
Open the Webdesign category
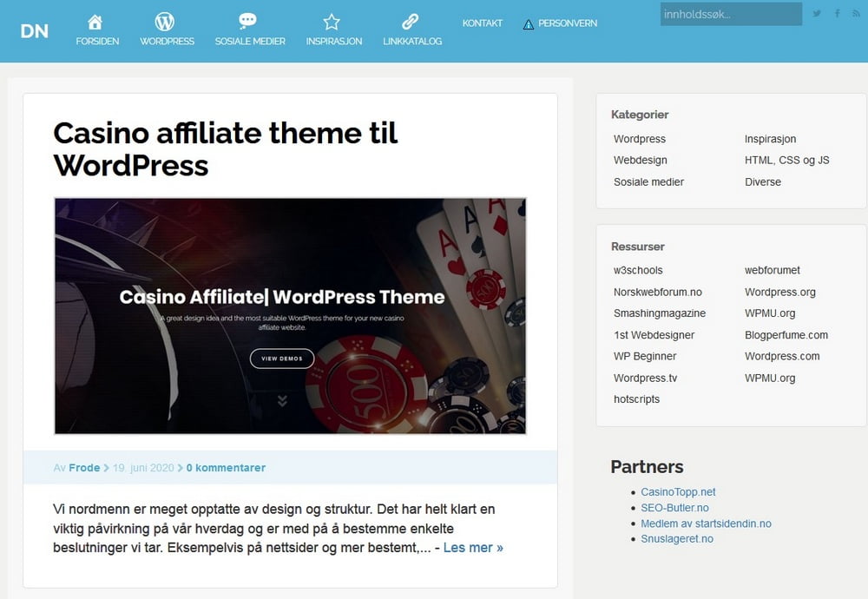pyautogui.click(x=640, y=160)
